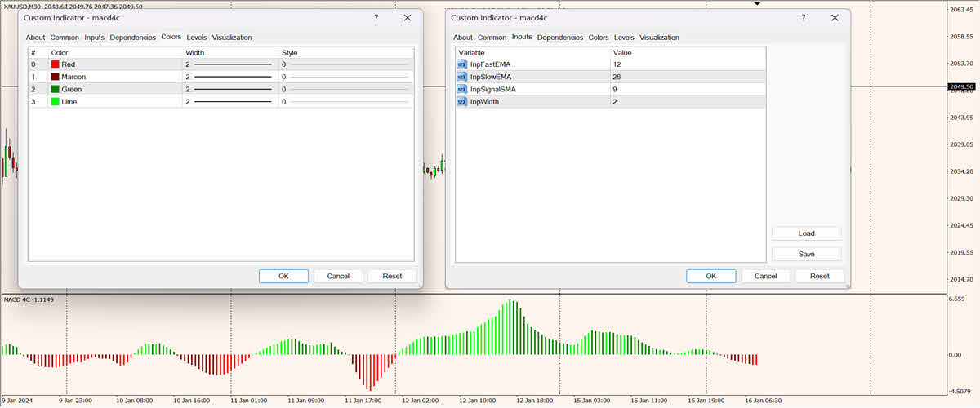Image resolution: width=980 pixels, height=408 pixels.
Task: Open Levels tab in the Inputs dialog
Action: click(624, 38)
